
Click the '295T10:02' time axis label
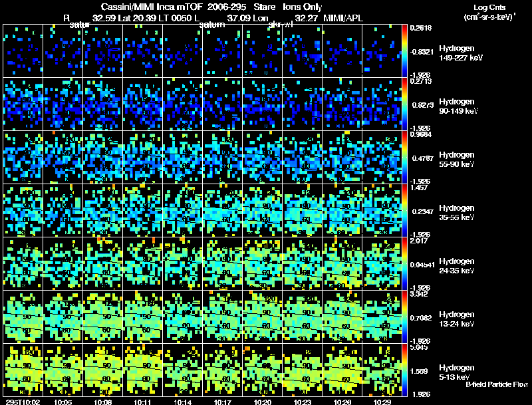23,402
